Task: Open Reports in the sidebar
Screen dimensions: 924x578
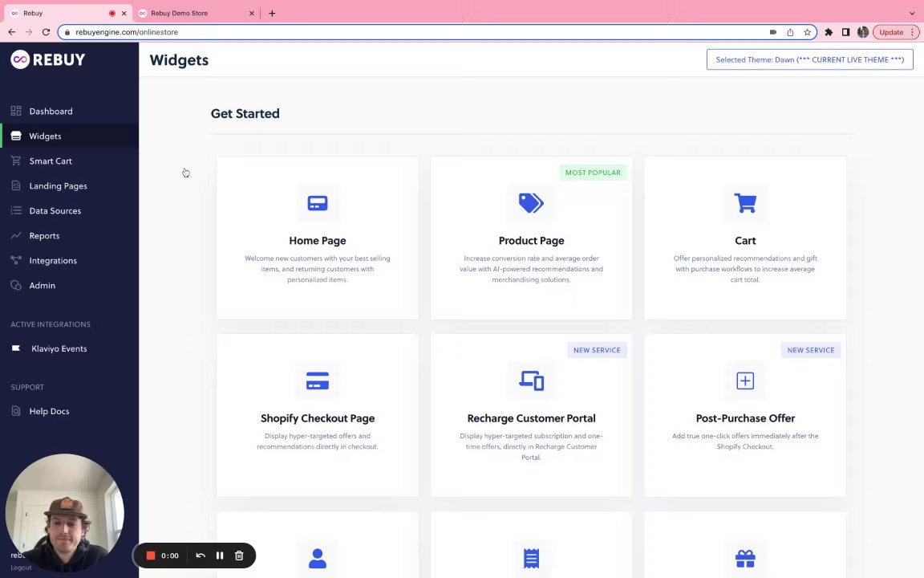Action: [x=44, y=236]
